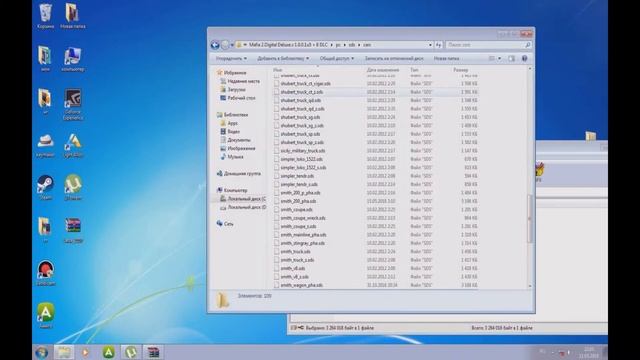This screenshot has height=360, width=640.
Task: Select the uTorrent desktop shortcut
Action: coord(73,188)
